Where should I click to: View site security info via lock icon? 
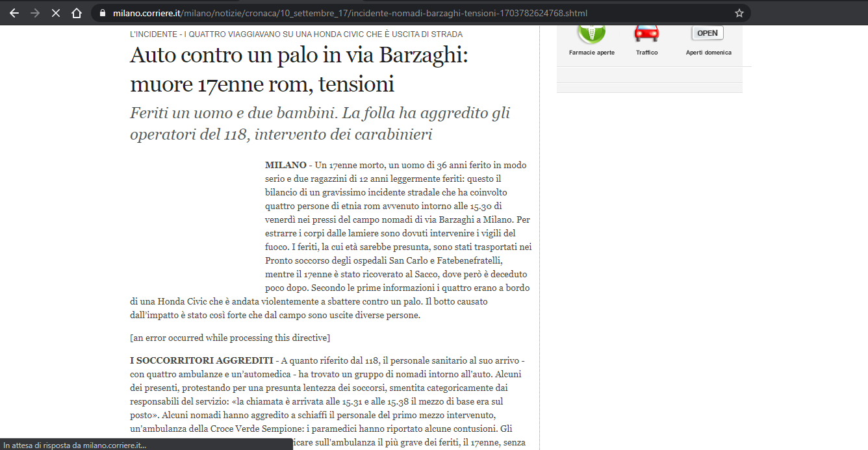(x=103, y=13)
